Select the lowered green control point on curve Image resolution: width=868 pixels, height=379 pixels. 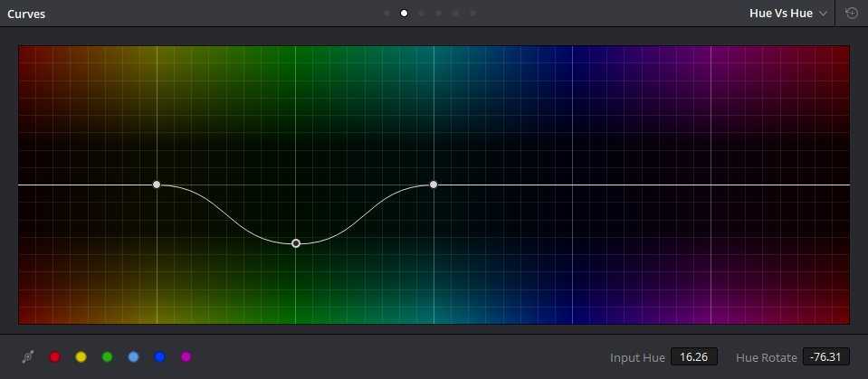[x=296, y=243]
